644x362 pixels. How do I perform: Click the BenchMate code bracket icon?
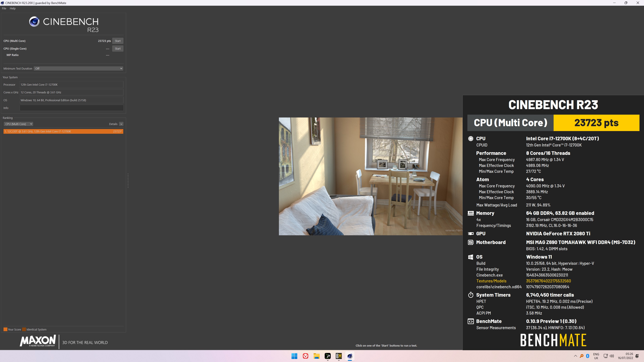470,321
